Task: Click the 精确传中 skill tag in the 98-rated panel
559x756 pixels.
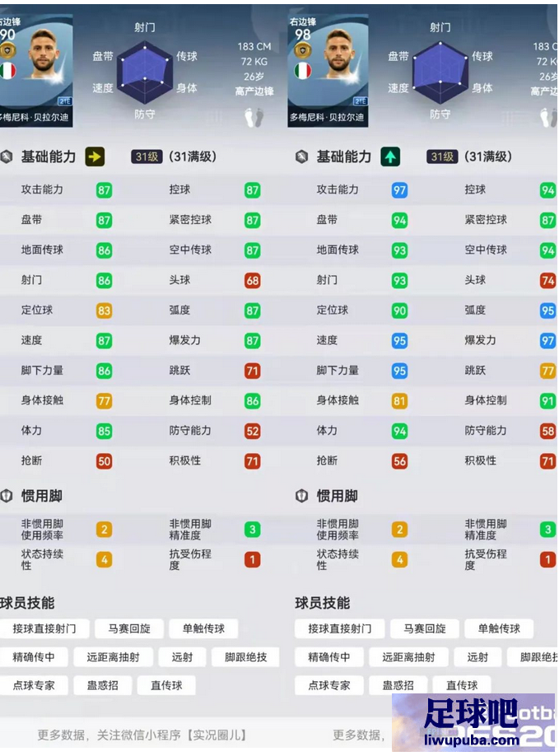Action: (329, 657)
